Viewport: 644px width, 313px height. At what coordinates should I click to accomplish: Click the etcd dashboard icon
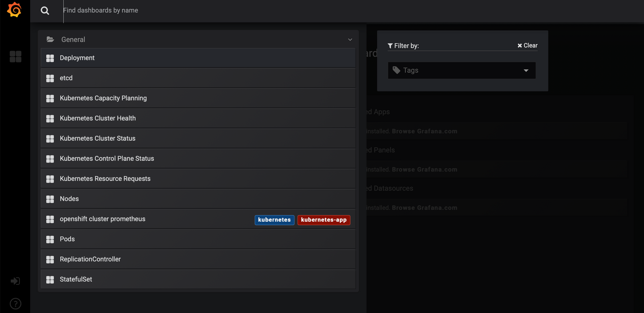point(50,78)
